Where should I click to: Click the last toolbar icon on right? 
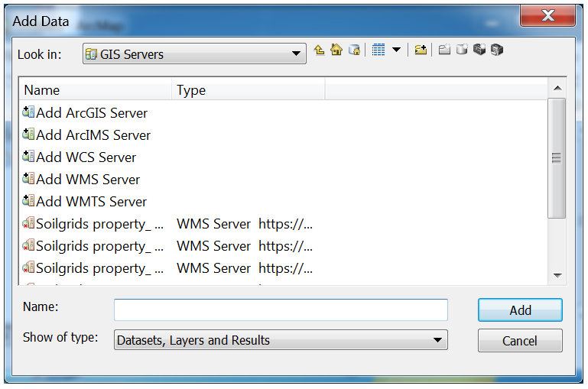coord(497,50)
